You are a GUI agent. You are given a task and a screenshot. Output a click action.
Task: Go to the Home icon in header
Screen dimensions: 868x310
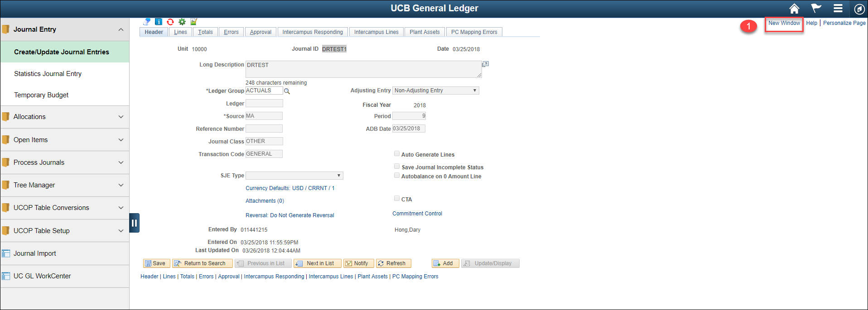(x=794, y=9)
